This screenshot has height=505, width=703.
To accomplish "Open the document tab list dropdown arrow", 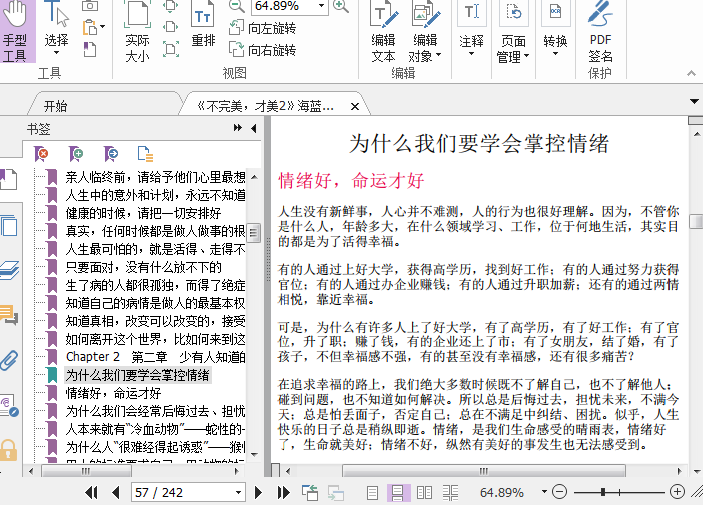I will click(694, 101).
